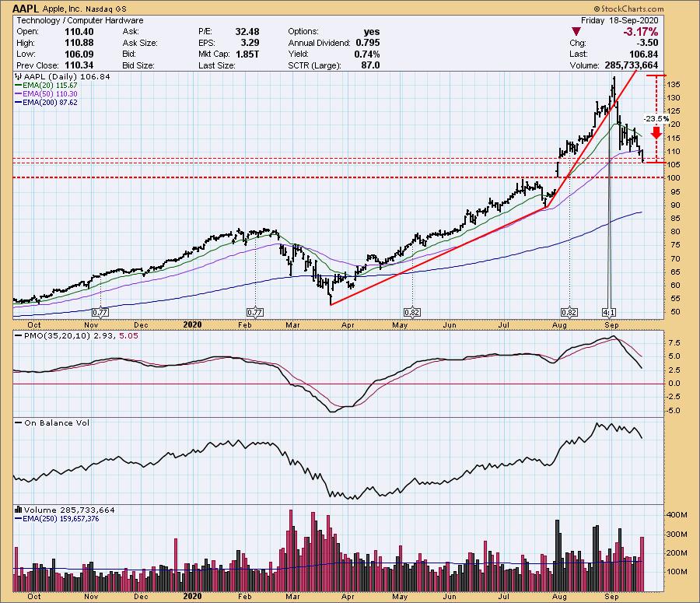This screenshot has height=603, width=700.
Task: Click the purple EMA(50) legend line swatch
Action: coord(19,94)
